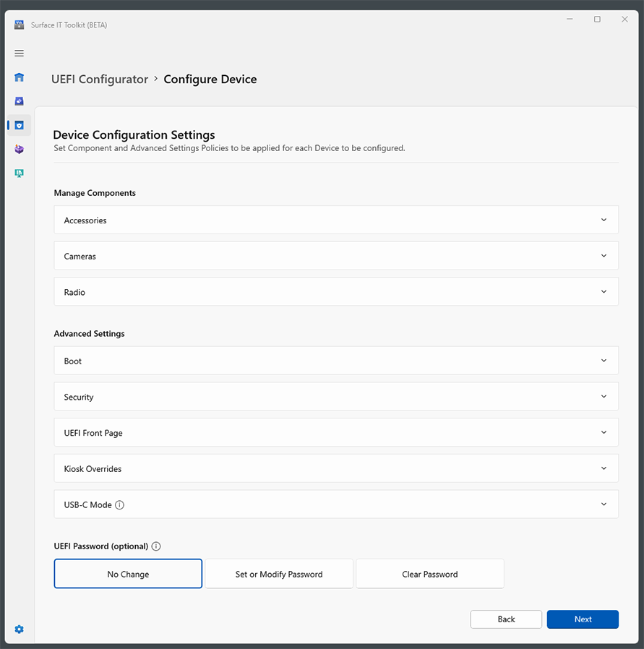Select the Home icon in the sidebar
Screen dimensions: 644x649
click(x=19, y=77)
